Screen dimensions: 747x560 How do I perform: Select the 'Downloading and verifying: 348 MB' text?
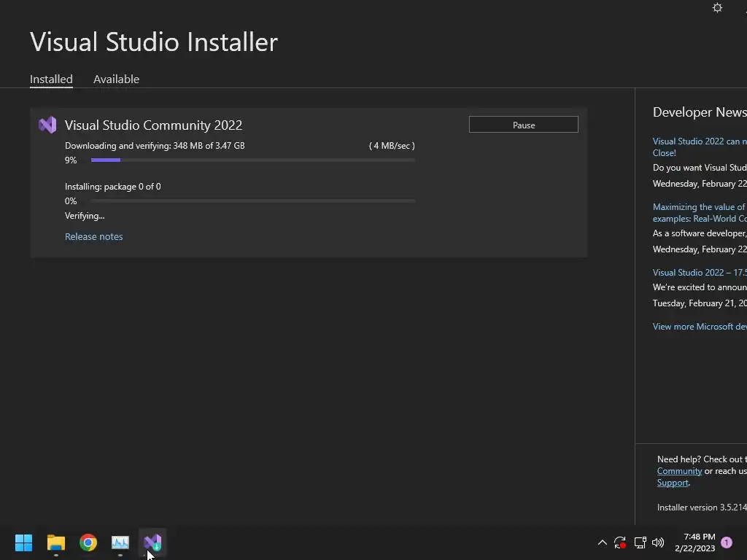point(155,146)
